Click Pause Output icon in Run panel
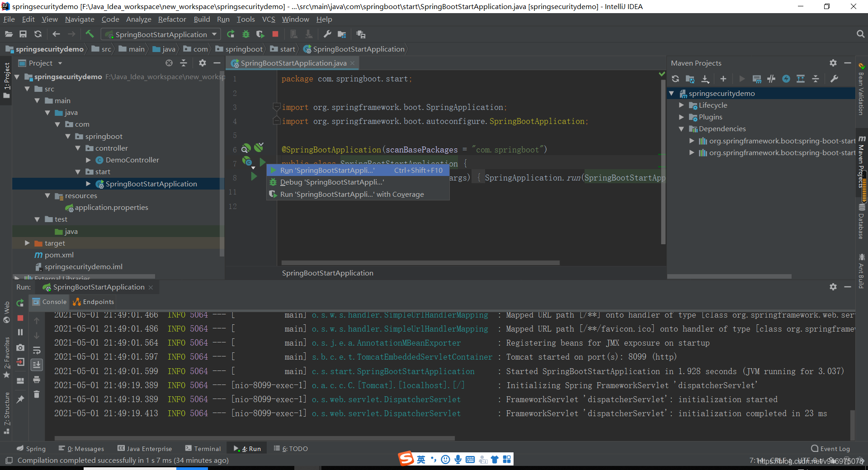This screenshot has width=868, height=470. tap(20, 332)
